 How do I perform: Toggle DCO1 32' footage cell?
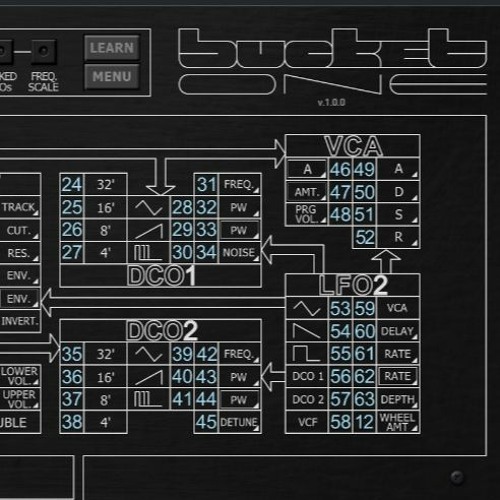click(106, 184)
